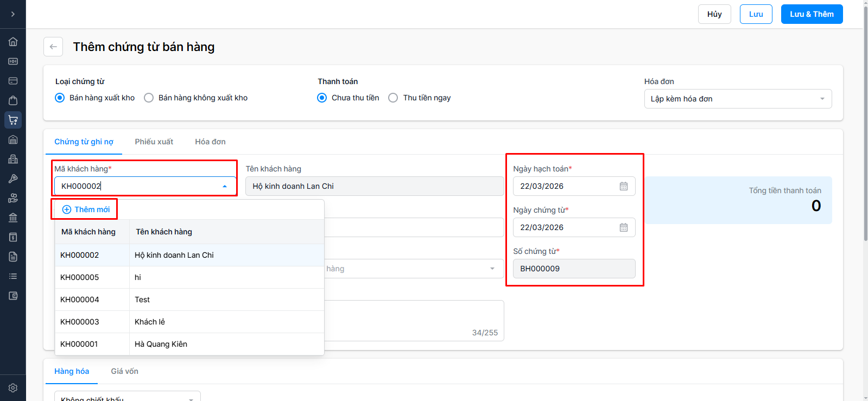Switch to Phiếu xuất tab
The height and width of the screenshot is (401, 868).
[x=154, y=142]
